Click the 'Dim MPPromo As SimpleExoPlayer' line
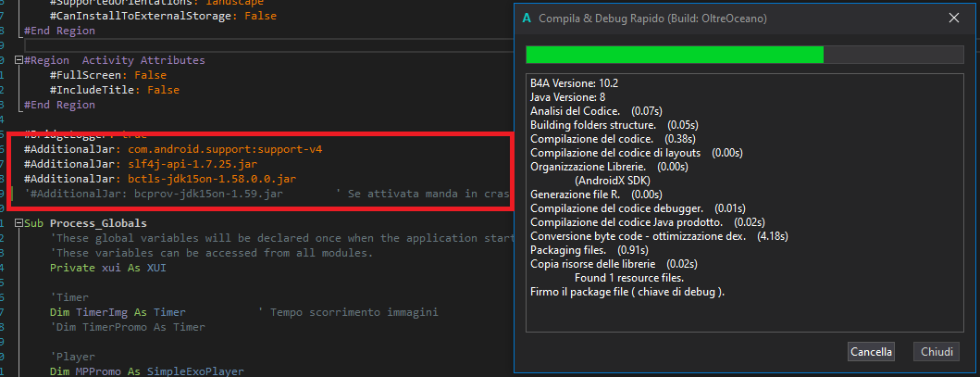 pyautogui.click(x=146, y=371)
